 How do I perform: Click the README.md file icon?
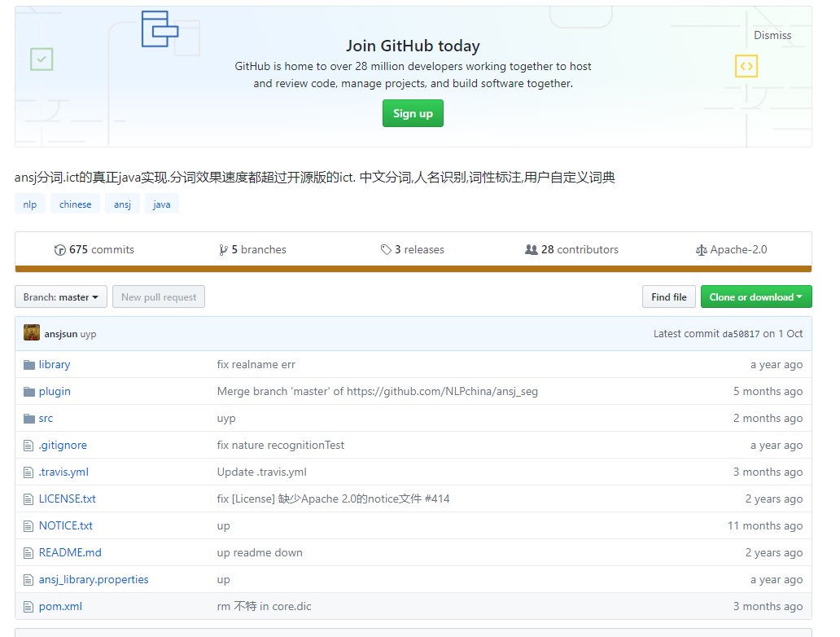pyautogui.click(x=28, y=553)
